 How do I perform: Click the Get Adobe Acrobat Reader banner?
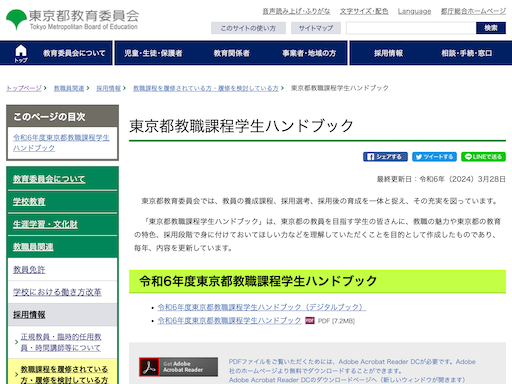coord(179,367)
